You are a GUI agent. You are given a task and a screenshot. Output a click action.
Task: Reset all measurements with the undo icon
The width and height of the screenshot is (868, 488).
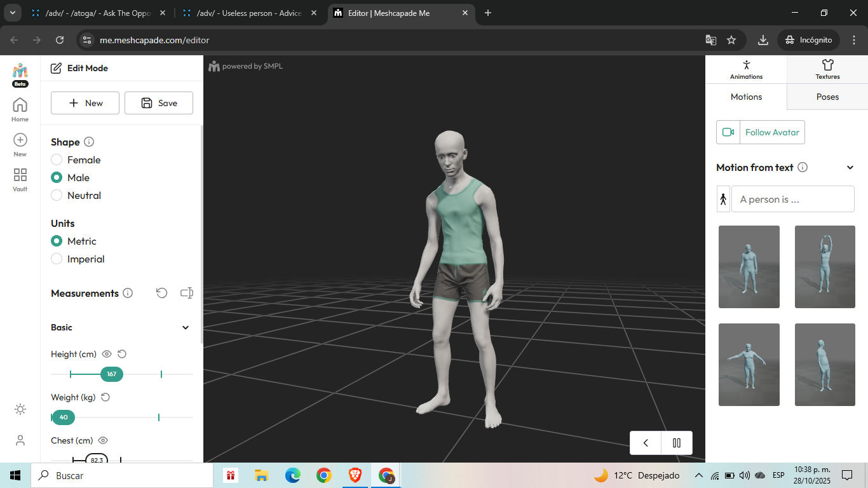(162, 293)
